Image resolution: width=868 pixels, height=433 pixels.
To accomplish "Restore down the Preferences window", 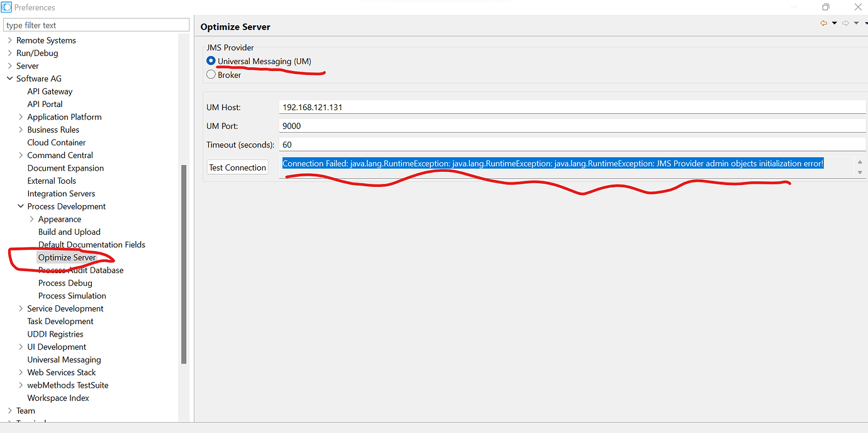I will pos(825,7).
